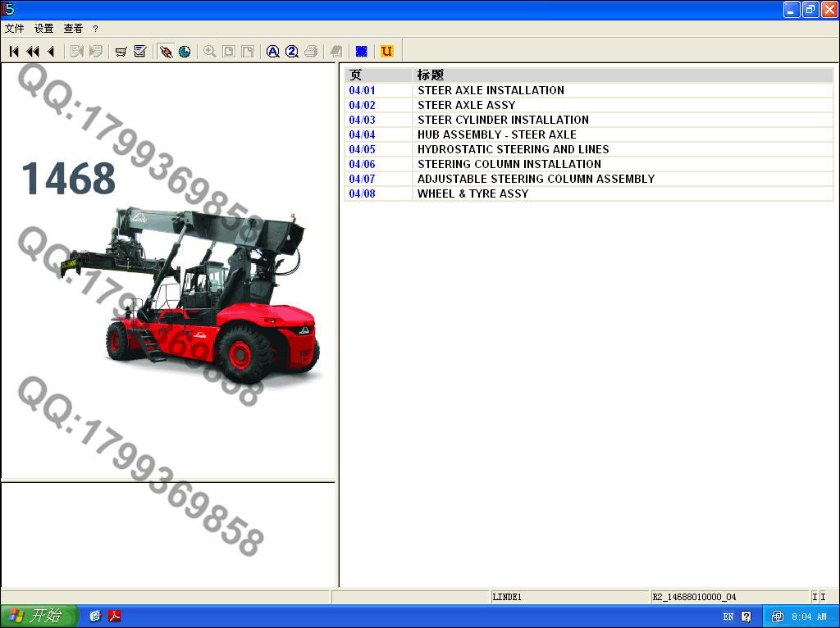Open the 设置 menu
Screen dimensions: 840x628
click(43, 29)
